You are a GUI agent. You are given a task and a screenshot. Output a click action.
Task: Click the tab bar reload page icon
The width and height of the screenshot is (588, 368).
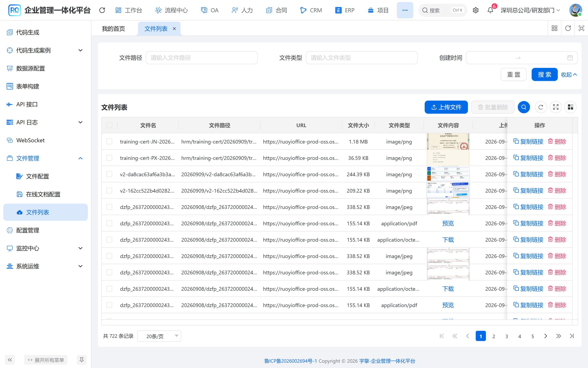pyautogui.click(x=568, y=28)
